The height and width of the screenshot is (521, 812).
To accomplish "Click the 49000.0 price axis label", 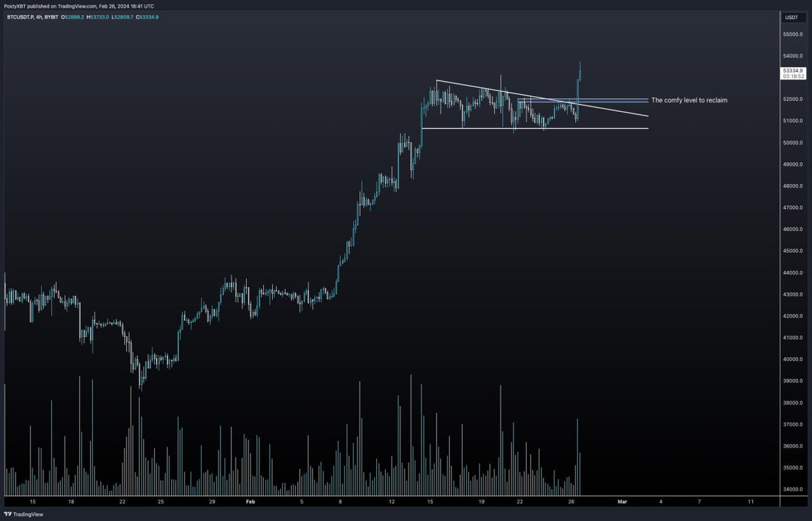I will (793, 164).
